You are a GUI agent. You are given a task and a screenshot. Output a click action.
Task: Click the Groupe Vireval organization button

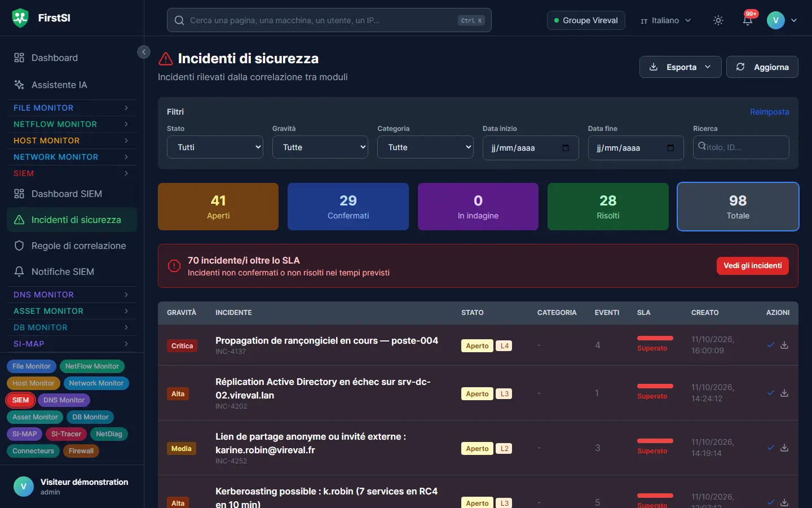[586, 20]
